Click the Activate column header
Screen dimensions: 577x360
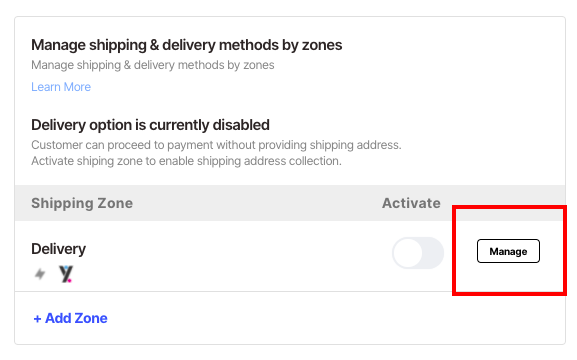click(x=411, y=203)
